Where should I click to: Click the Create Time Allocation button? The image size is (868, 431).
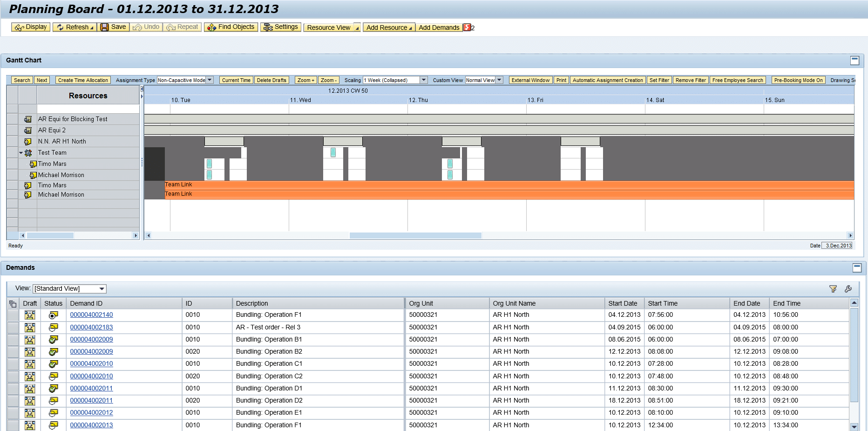coord(83,80)
